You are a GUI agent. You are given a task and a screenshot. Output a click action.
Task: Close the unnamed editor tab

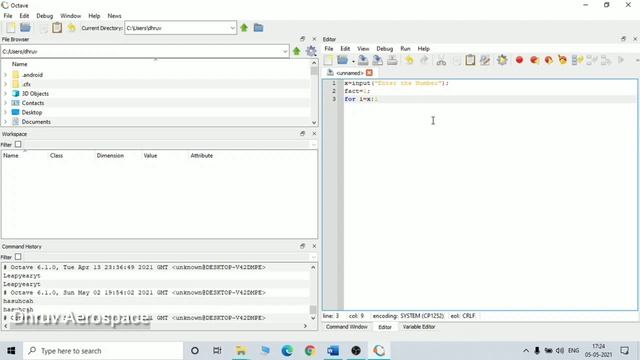click(x=369, y=73)
